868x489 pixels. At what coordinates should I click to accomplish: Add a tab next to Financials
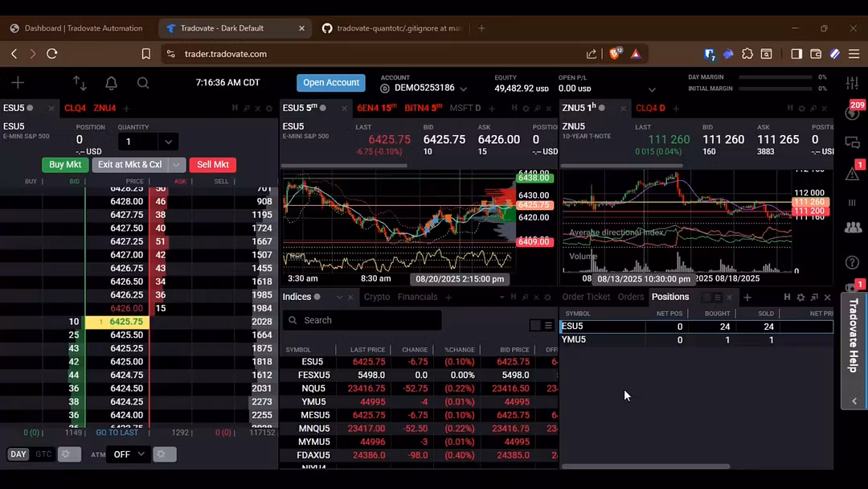448,298
